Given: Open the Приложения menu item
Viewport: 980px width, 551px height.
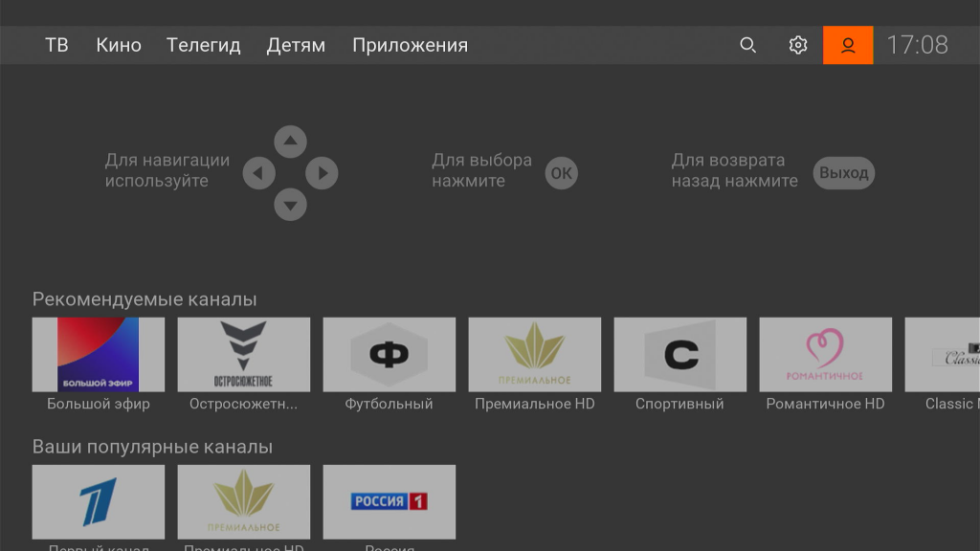Looking at the screenshot, I should [410, 45].
